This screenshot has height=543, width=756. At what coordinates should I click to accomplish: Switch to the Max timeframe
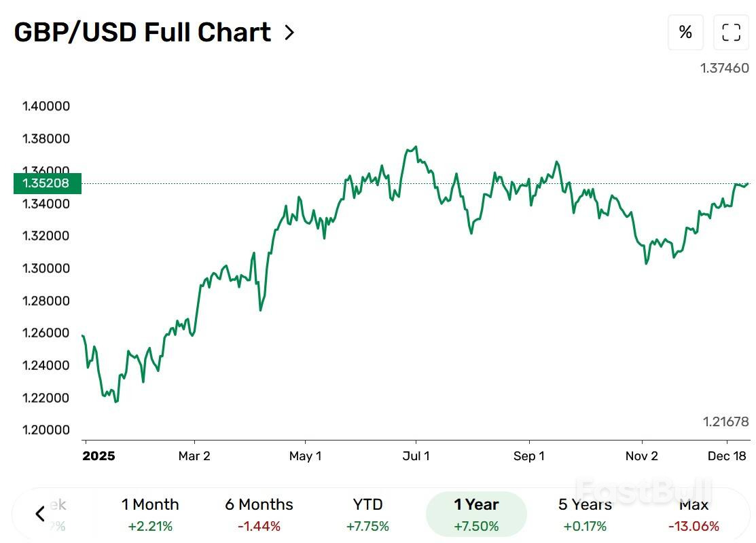694,513
